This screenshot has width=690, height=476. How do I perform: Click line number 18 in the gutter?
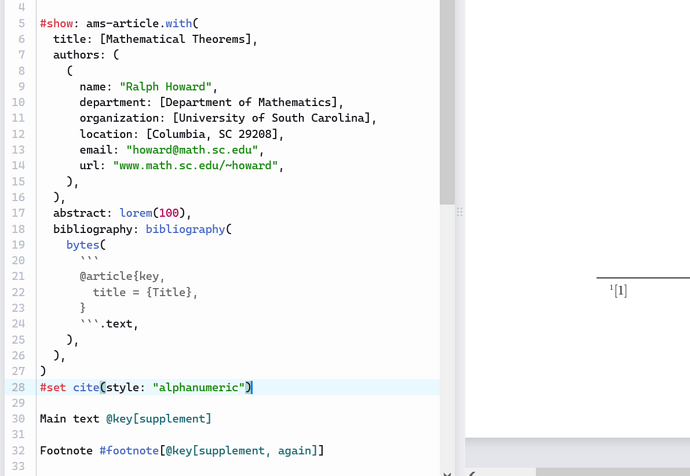click(18, 229)
